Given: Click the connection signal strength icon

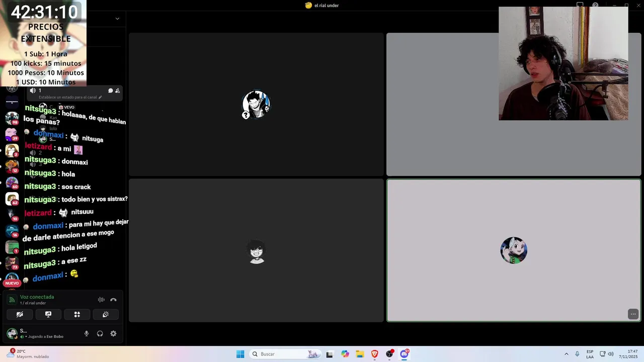Looking at the screenshot, I should point(12,300).
